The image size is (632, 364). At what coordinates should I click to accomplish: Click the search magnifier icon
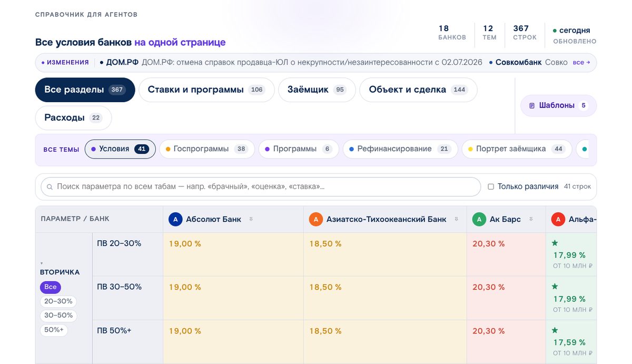point(50,187)
